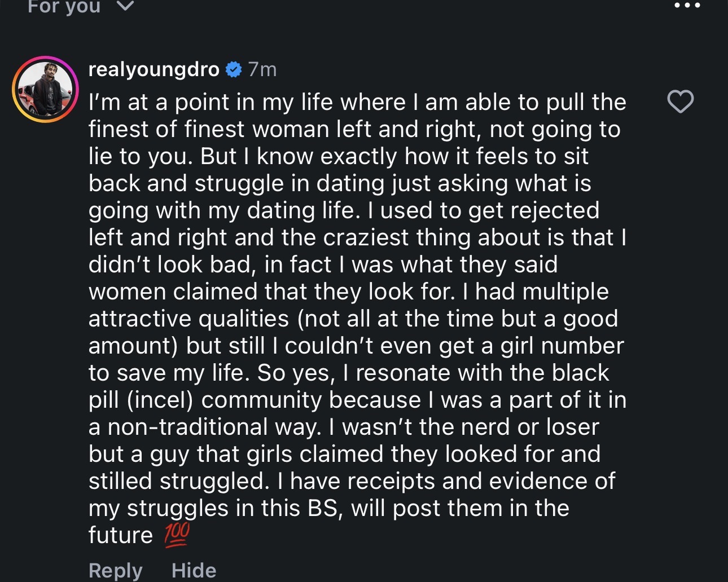Click the word "future" in last line
The image size is (728, 582).
tap(120, 535)
